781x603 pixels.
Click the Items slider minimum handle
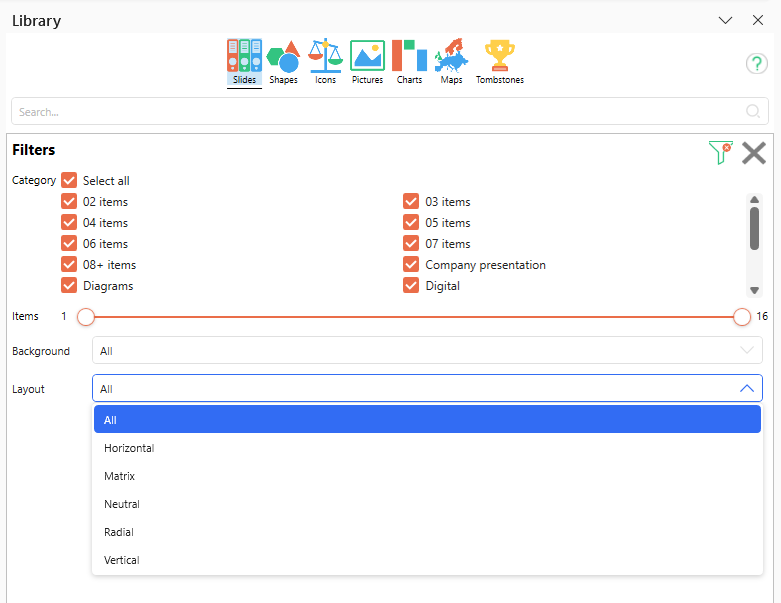click(86, 317)
